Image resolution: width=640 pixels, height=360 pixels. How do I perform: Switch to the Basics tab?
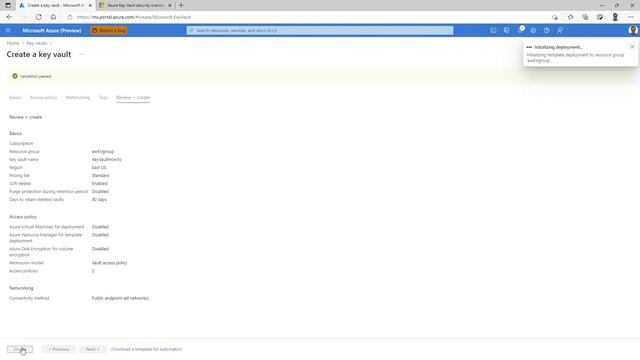[x=15, y=98]
